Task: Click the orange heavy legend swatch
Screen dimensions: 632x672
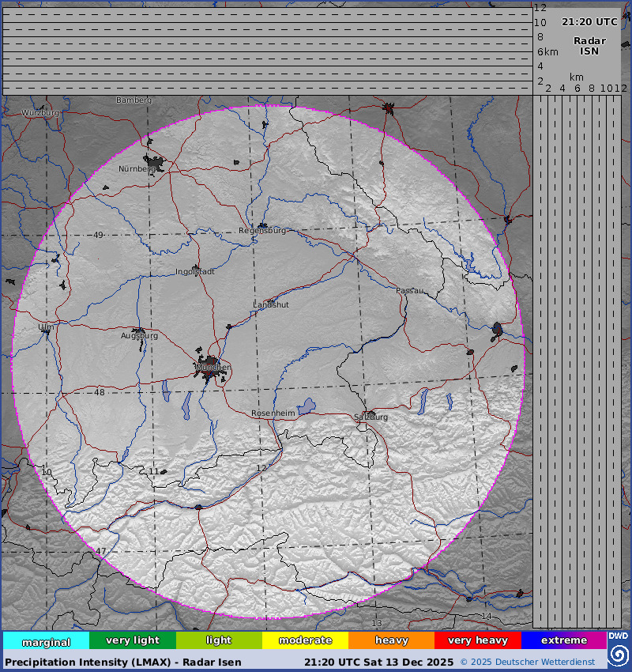Action: (392, 640)
